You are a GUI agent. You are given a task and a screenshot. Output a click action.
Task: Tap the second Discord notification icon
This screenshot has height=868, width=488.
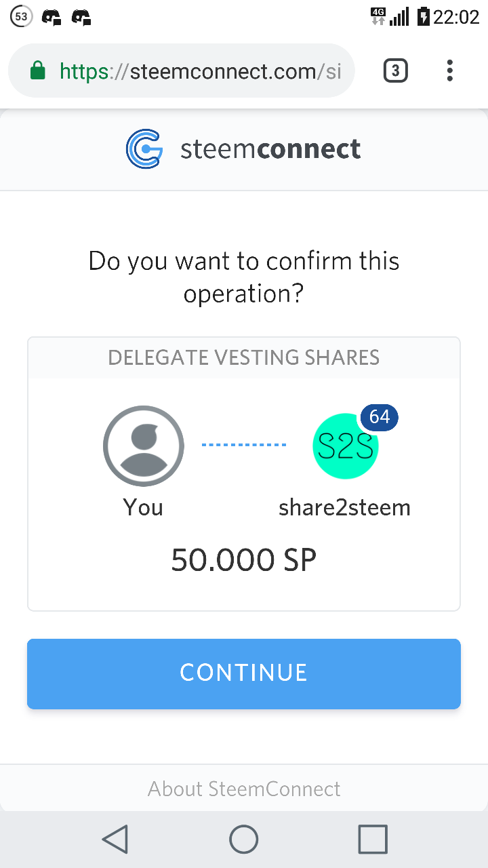[x=81, y=18]
